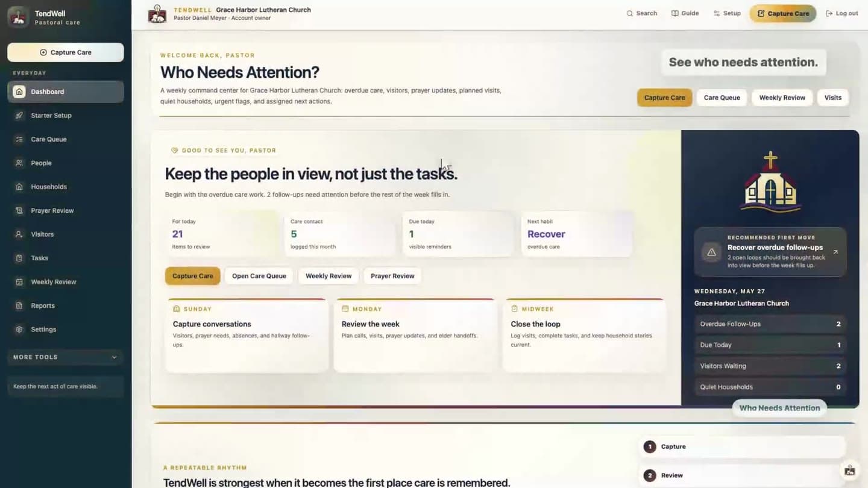Image resolution: width=868 pixels, height=488 pixels.
Task: Click the Care Queue list icon
Action: (x=19, y=139)
